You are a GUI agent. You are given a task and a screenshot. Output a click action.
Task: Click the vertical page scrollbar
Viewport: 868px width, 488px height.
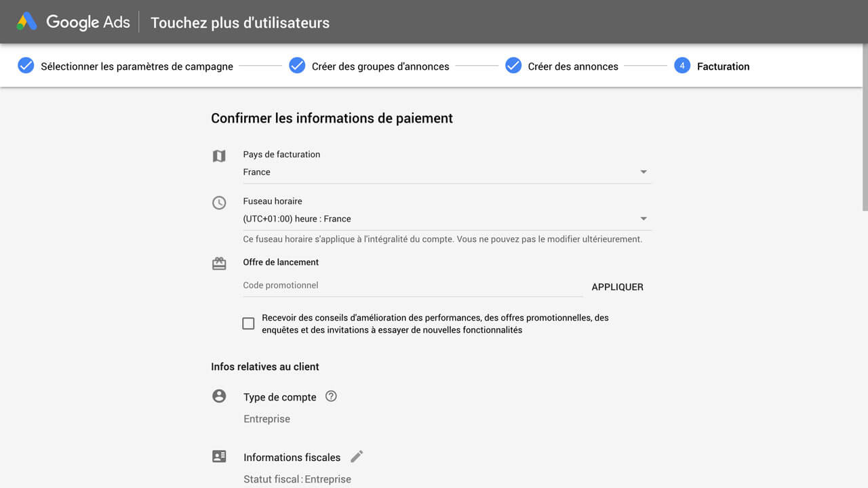tap(865, 127)
